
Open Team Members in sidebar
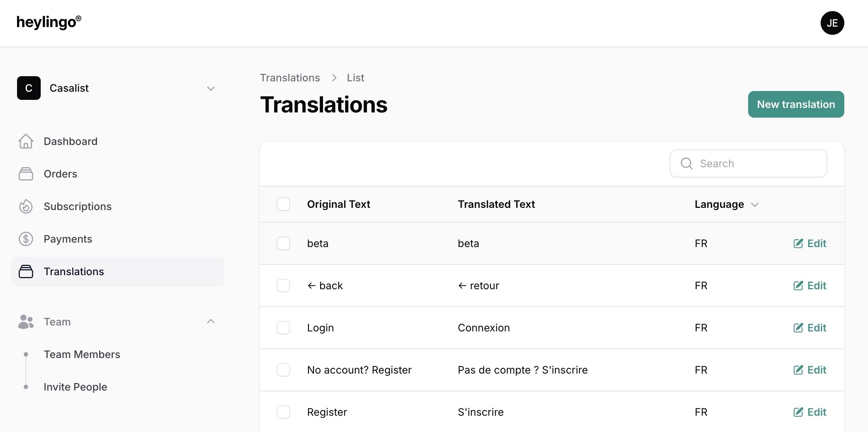pos(82,354)
